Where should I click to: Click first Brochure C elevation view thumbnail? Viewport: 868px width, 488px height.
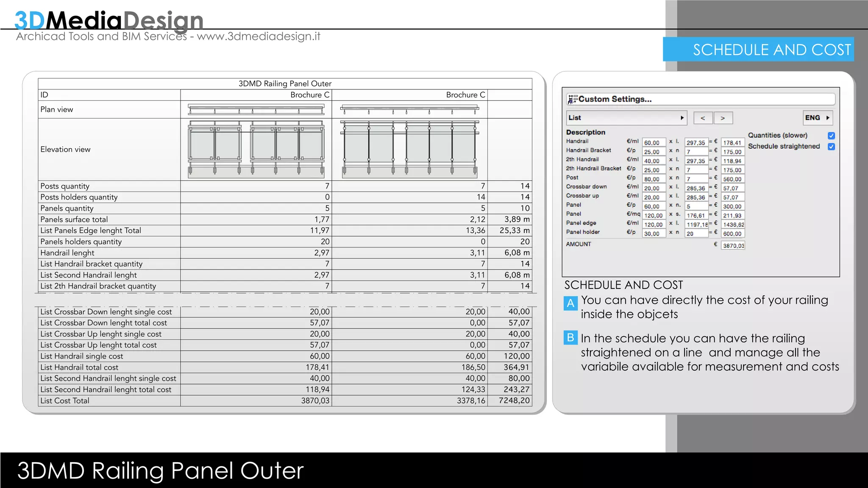point(256,149)
